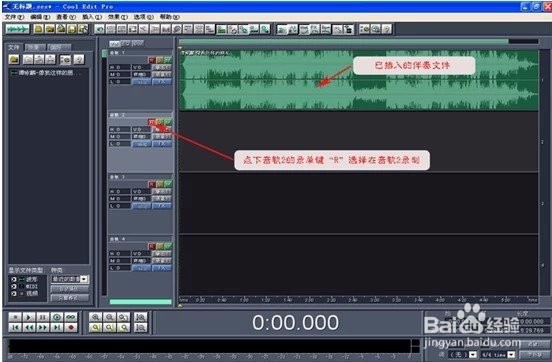Open the 帮助 menu

pyautogui.click(x=170, y=17)
